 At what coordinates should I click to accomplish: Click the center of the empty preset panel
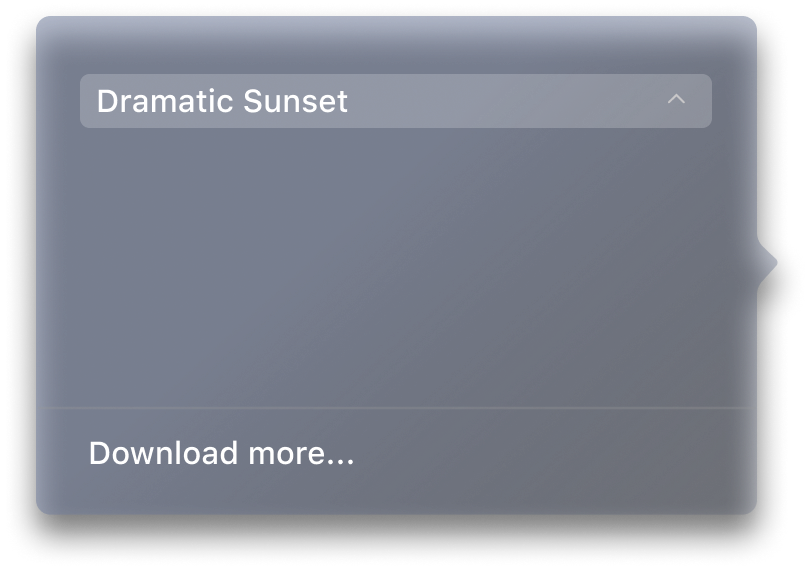[x=396, y=267]
